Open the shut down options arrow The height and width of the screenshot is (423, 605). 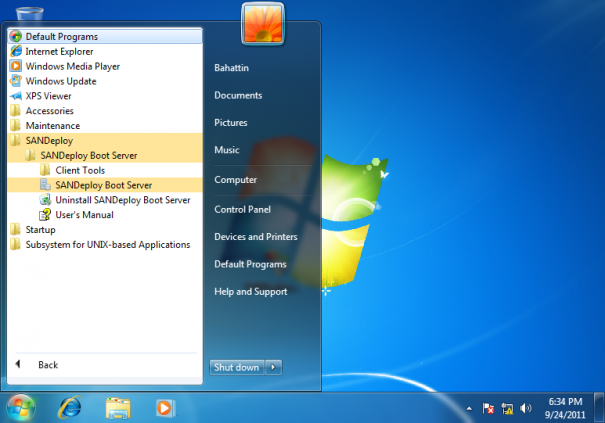pos(273,367)
